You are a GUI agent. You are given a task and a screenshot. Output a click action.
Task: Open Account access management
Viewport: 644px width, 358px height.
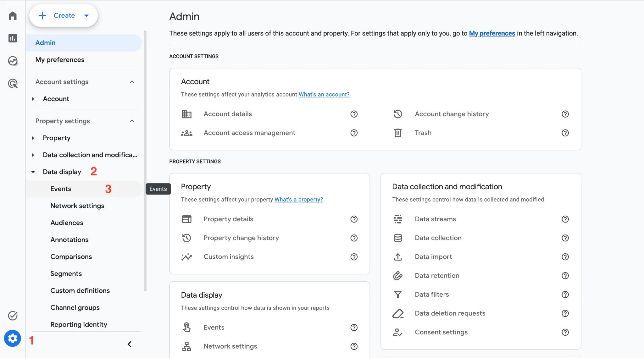coord(249,133)
